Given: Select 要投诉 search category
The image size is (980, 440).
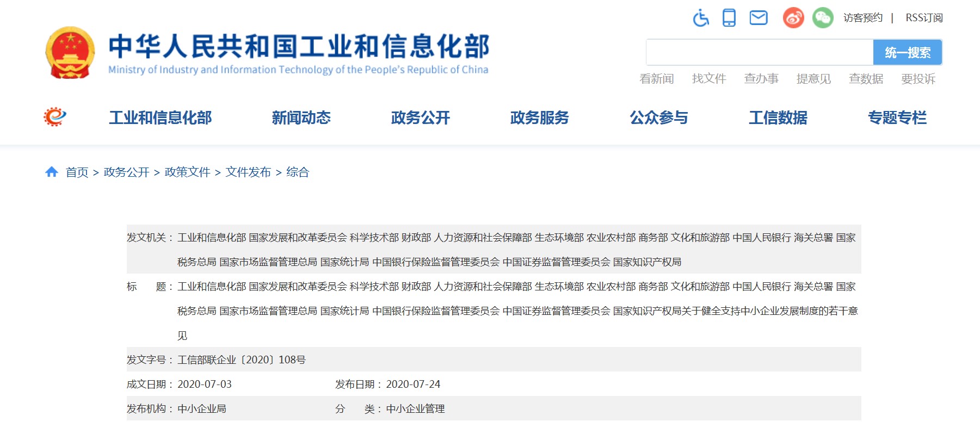Looking at the screenshot, I should (918, 79).
